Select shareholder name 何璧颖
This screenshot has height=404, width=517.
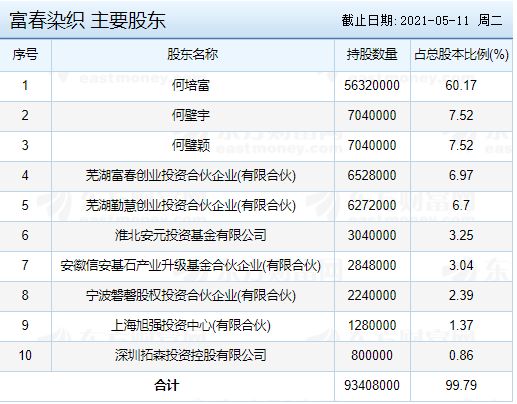191,145
